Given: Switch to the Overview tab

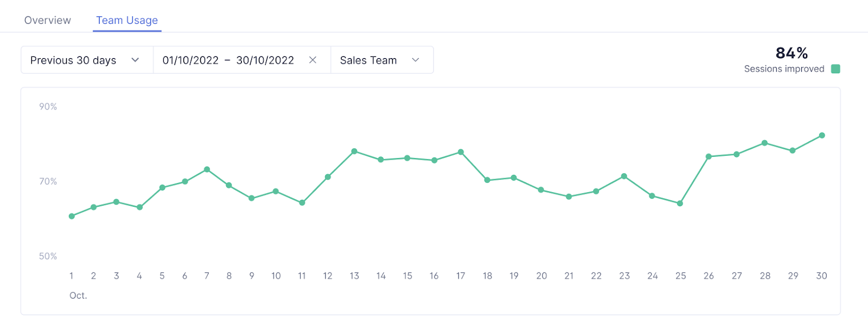Looking at the screenshot, I should coord(48,21).
